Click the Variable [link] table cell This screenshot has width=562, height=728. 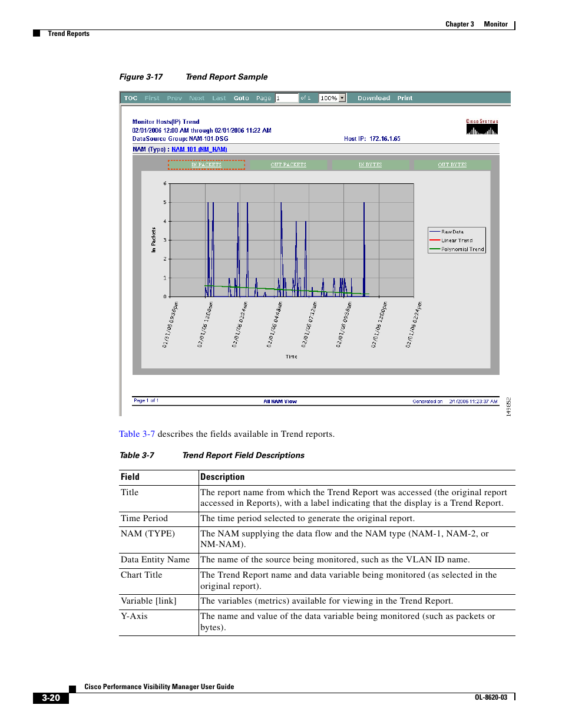click(x=148, y=601)
